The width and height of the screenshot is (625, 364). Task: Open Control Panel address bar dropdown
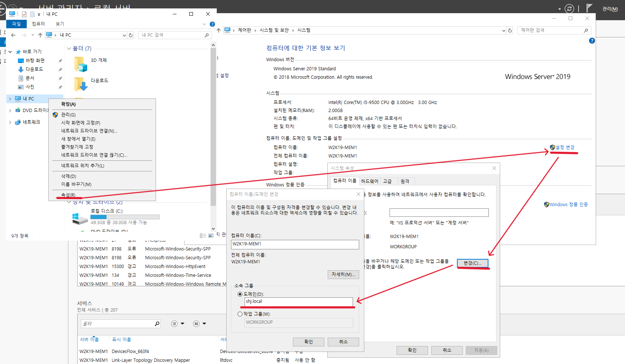tap(503, 30)
